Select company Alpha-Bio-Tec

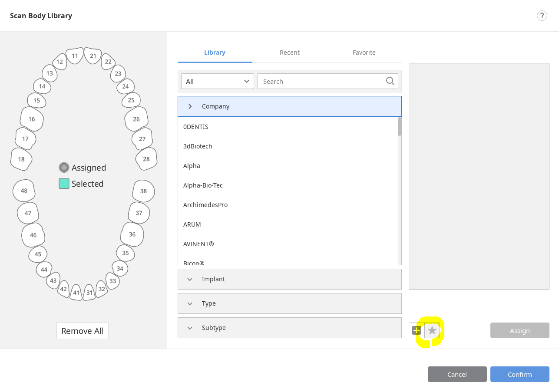tap(288, 185)
